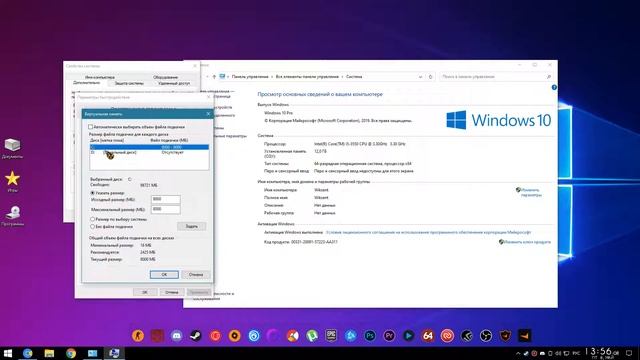This screenshot has height=360, width=640.
Task: Open the Документы desktop icon
Action: (x=12, y=148)
